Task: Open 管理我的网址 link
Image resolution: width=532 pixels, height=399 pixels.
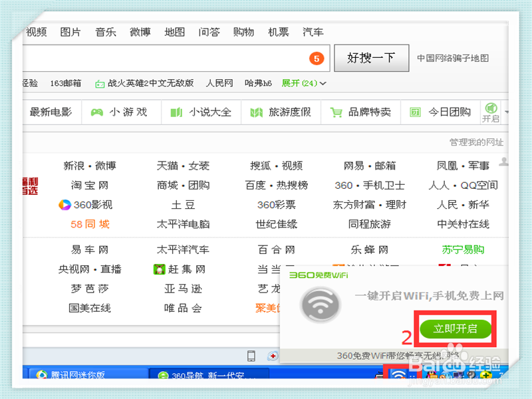Action: click(x=476, y=142)
